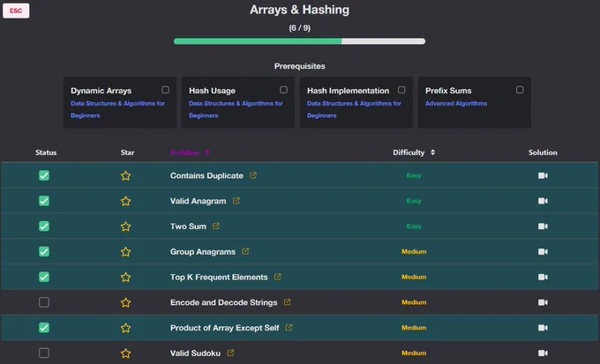The height and width of the screenshot is (364, 600).
Task: Open the Two Sum problem
Action: (188, 227)
